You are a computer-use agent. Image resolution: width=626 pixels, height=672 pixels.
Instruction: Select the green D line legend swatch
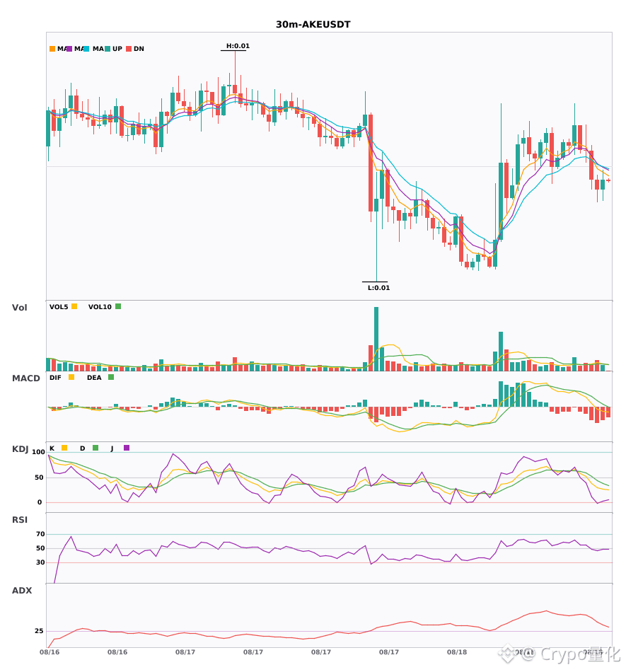tap(95, 448)
